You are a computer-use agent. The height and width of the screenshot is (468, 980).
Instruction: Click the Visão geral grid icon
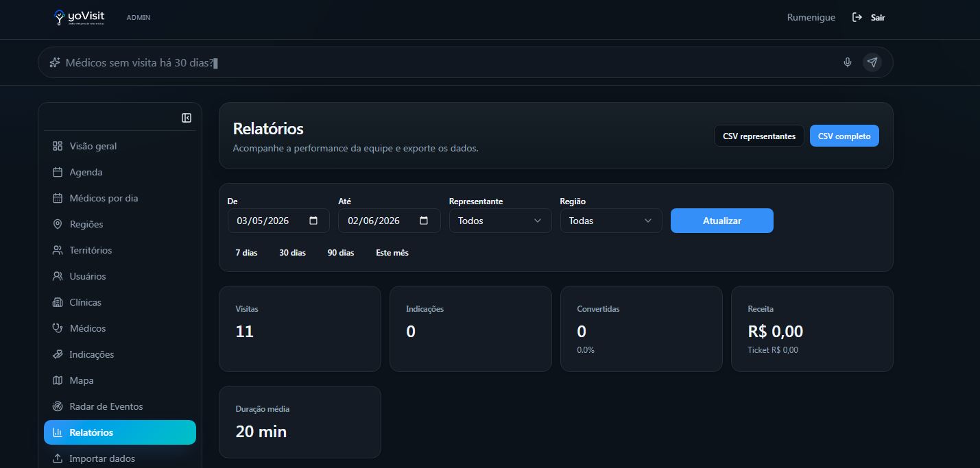tap(58, 146)
